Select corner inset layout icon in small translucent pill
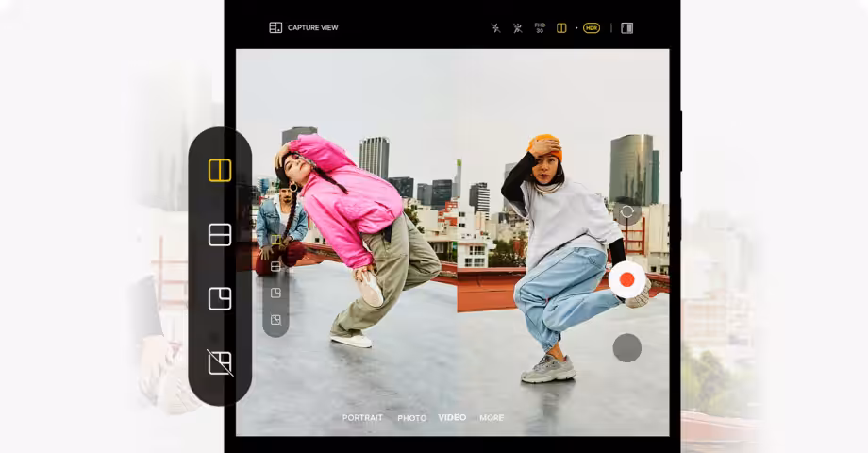The image size is (868, 453). tap(275, 293)
